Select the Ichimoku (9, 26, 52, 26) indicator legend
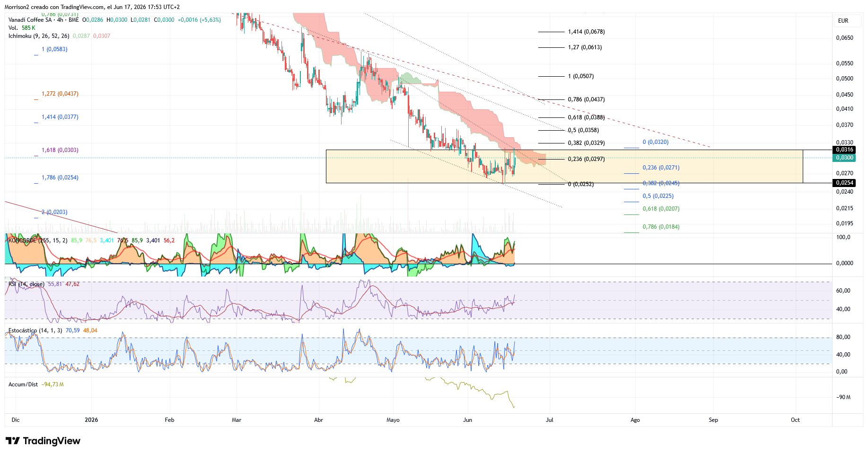This screenshot has height=455, width=868. click(x=39, y=36)
